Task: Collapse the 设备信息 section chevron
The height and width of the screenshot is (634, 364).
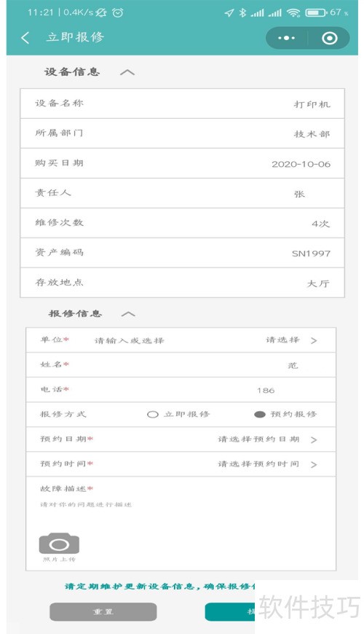Action: (x=127, y=72)
